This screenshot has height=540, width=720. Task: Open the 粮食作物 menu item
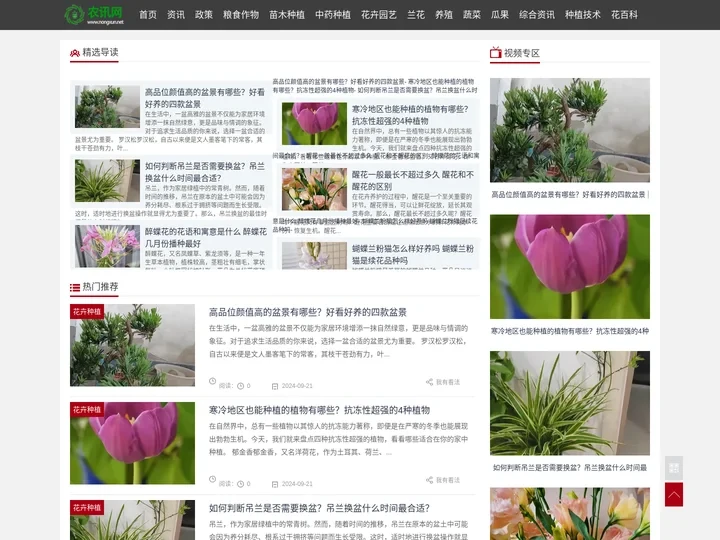coord(241,15)
